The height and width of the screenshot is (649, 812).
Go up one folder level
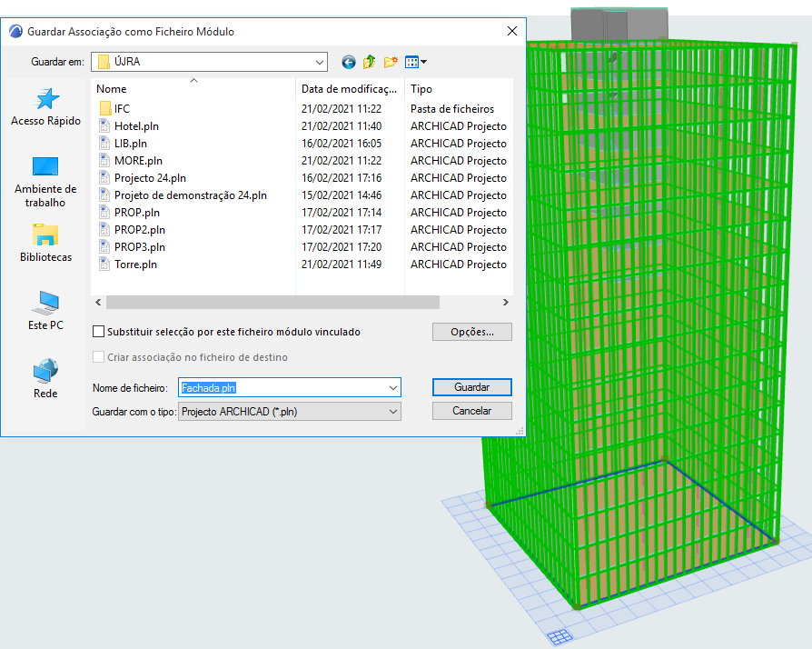(x=370, y=62)
